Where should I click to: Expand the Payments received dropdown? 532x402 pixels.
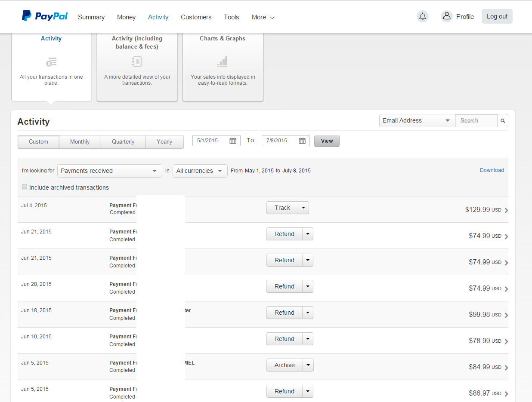(109, 171)
